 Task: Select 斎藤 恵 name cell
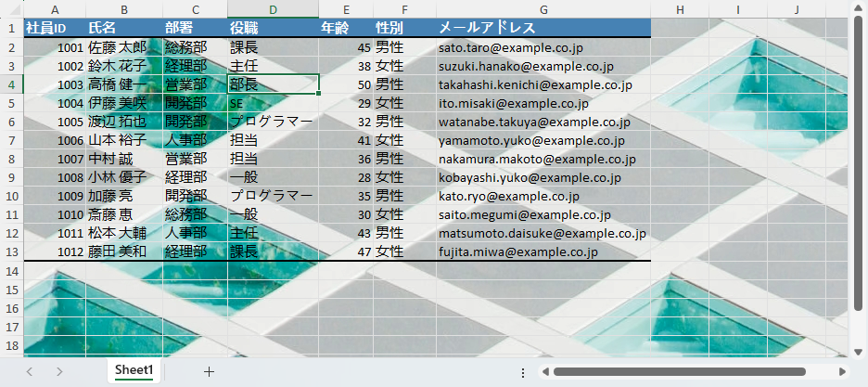tap(124, 214)
